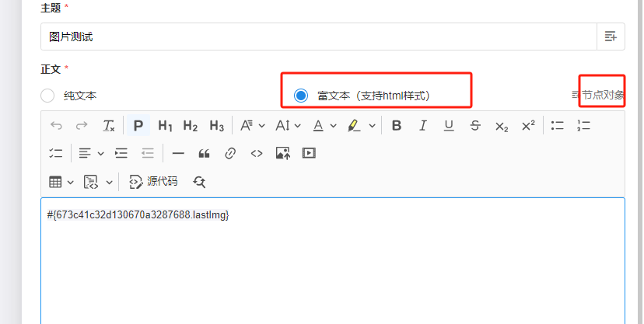
Task: Select the 纯文本 radio option
Action: (x=48, y=96)
